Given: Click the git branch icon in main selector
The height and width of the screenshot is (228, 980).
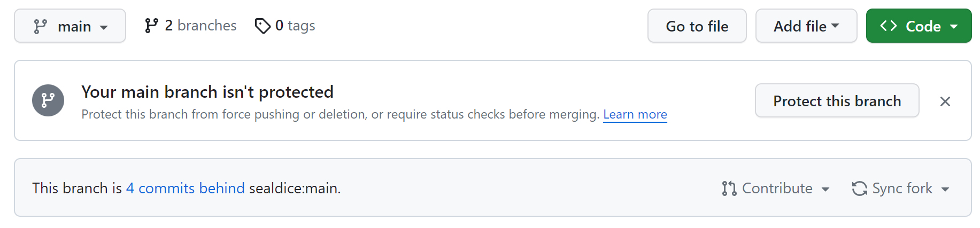Looking at the screenshot, I should pyautogui.click(x=40, y=26).
